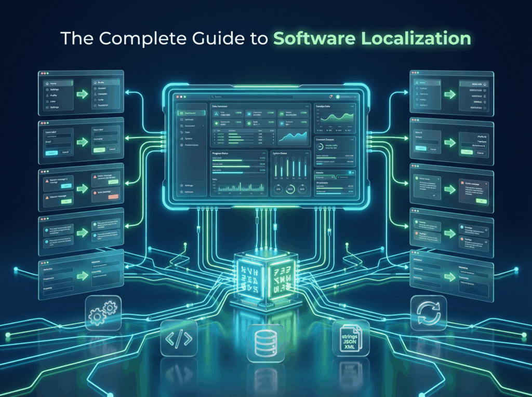The height and width of the screenshot is (397, 532).
Task: Click green arrow in top-right menu window
Action: pyautogui.click(x=450, y=94)
